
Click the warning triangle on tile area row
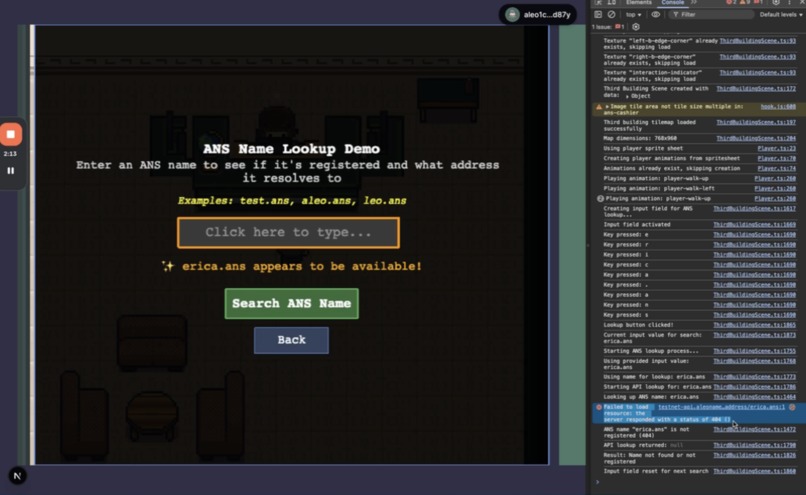pos(599,107)
